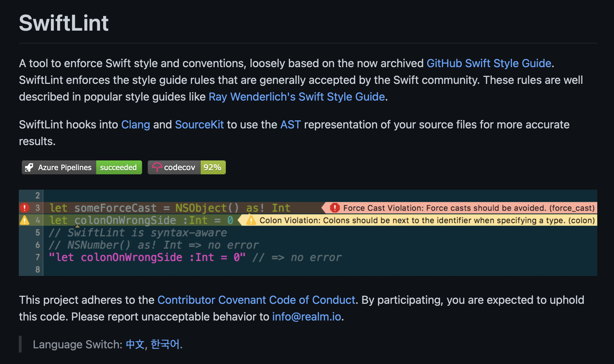The height and width of the screenshot is (364, 614).
Task: Click the info@realm.io email link
Action: pos(307,317)
